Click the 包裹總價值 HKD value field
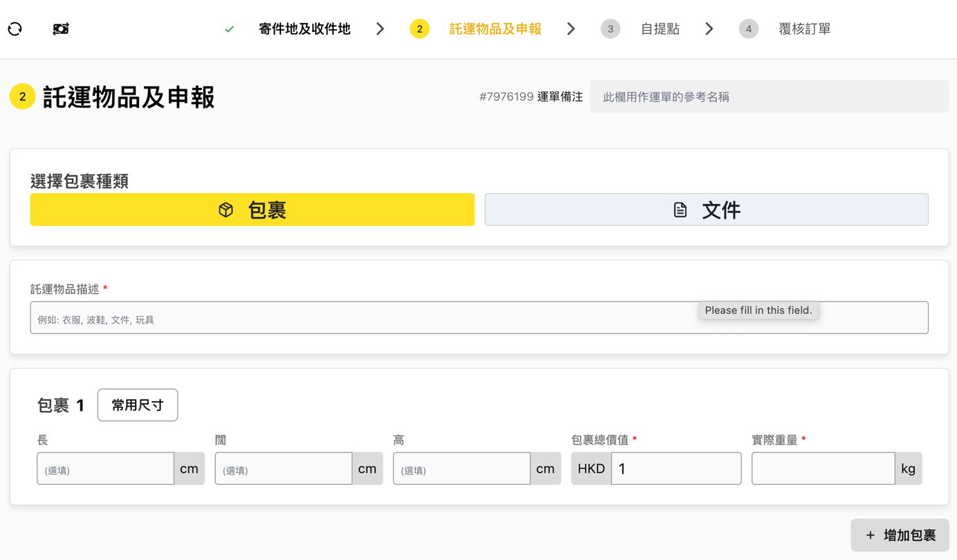Screen dimensions: 957x560 (675, 469)
